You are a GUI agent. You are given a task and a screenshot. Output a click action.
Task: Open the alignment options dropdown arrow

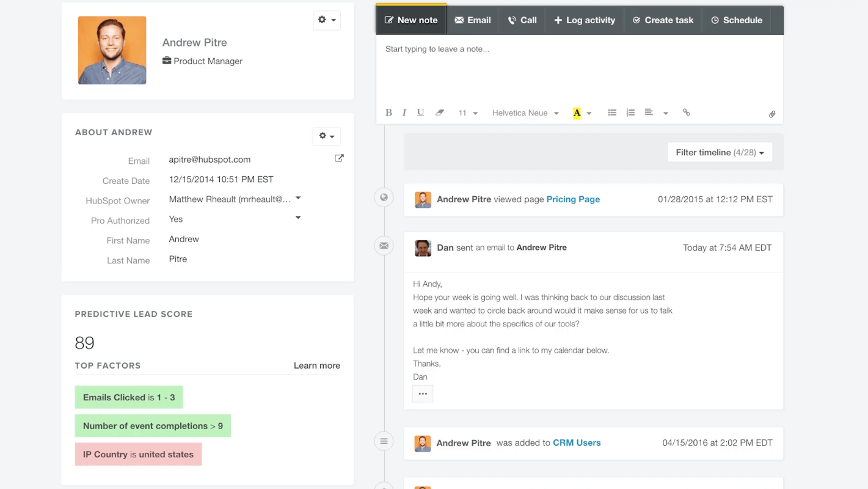tap(666, 113)
